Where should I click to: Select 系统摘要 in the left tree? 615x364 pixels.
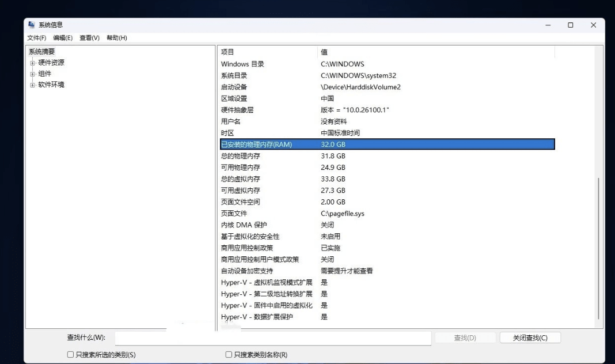pyautogui.click(x=42, y=52)
